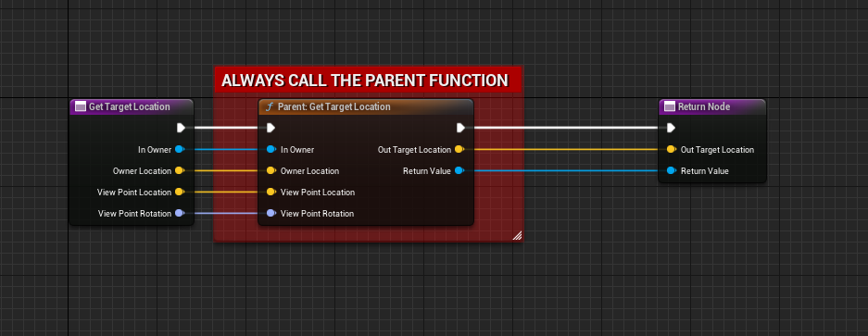Click the Return Value output pin on Parent node

[459, 170]
